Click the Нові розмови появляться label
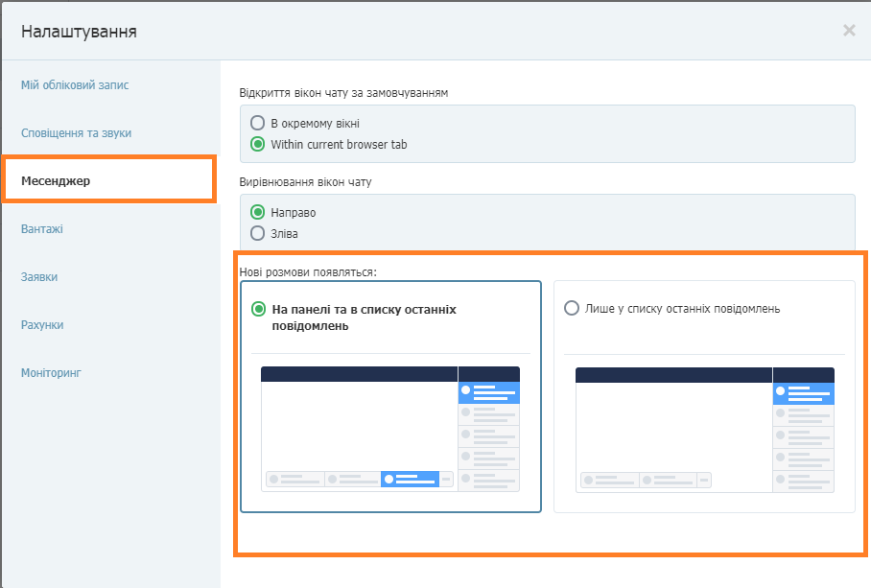 (308, 272)
